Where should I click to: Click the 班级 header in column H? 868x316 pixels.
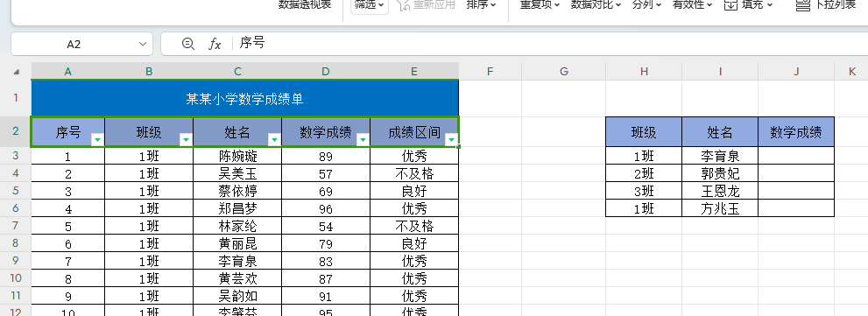click(x=644, y=131)
